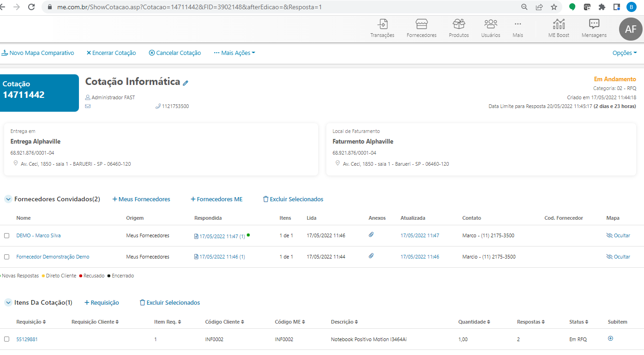Open attachment paperclip for Fornecedor Demonstração Demo
The height and width of the screenshot is (355, 644).
[x=371, y=256]
